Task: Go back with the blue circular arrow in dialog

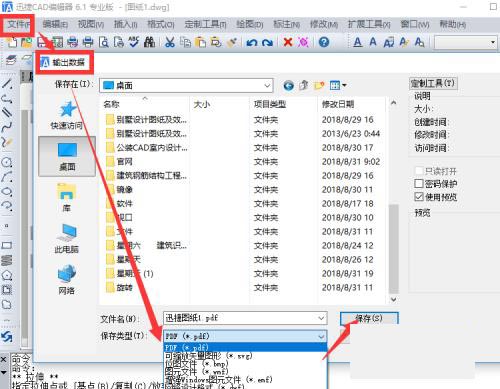Action: (x=288, y=86)
